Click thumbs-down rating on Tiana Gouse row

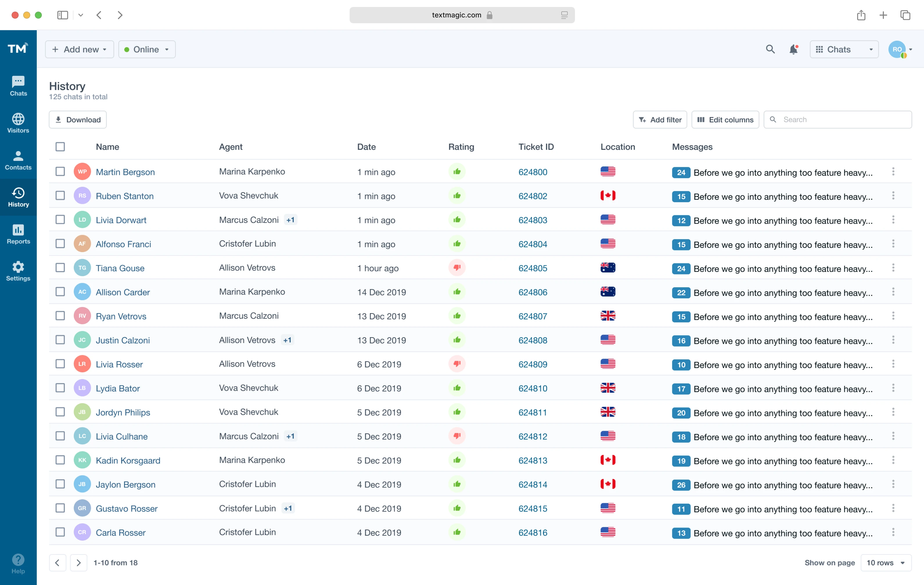456,268
